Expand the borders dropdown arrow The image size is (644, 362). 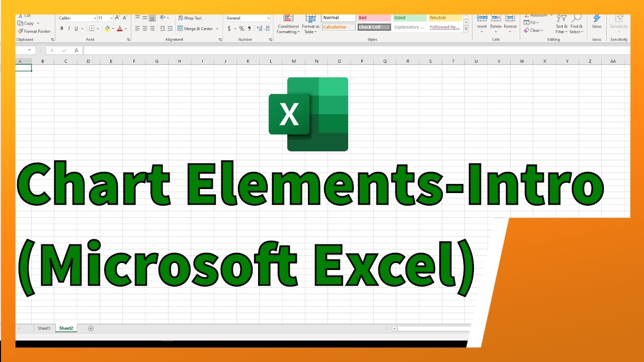(x=98, y=29)
